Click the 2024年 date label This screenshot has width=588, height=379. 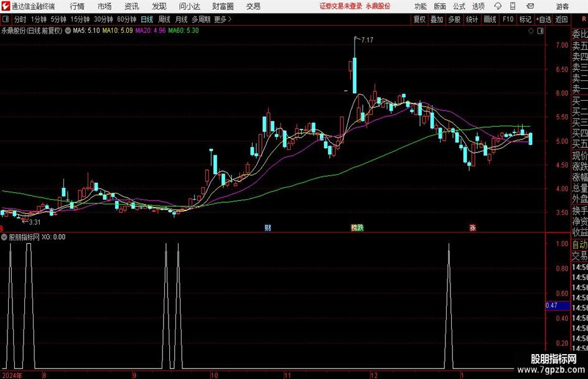click(12, 375)
